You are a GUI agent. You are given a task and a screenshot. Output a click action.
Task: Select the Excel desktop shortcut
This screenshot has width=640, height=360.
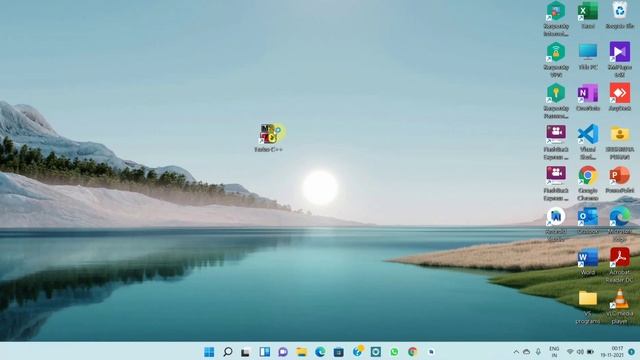588,15
